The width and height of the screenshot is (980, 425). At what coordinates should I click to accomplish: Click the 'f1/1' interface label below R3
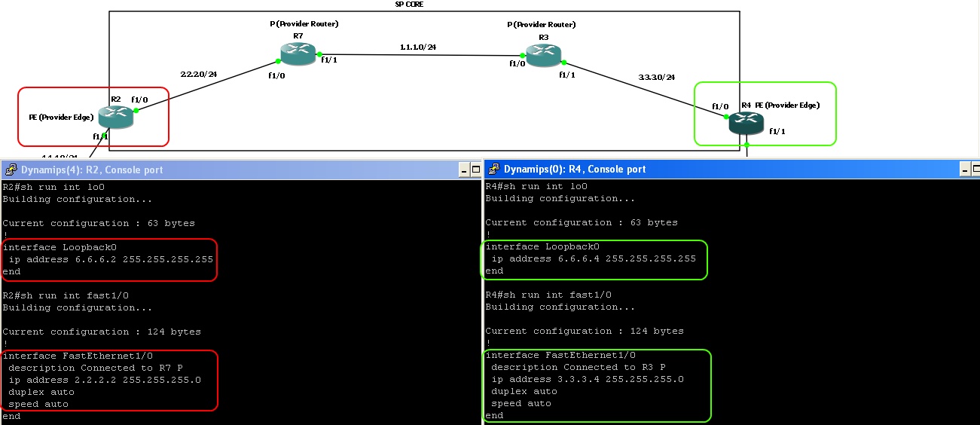566,75
